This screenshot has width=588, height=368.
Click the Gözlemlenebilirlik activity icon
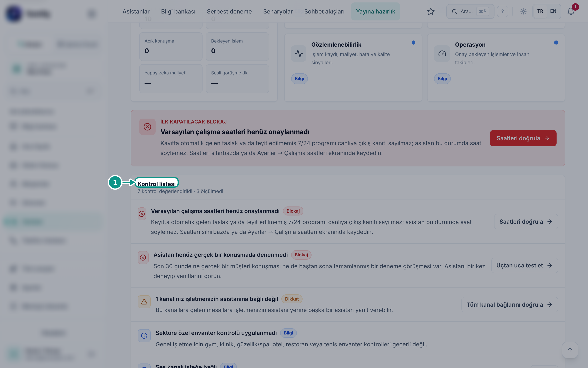[x=299, y=53]
